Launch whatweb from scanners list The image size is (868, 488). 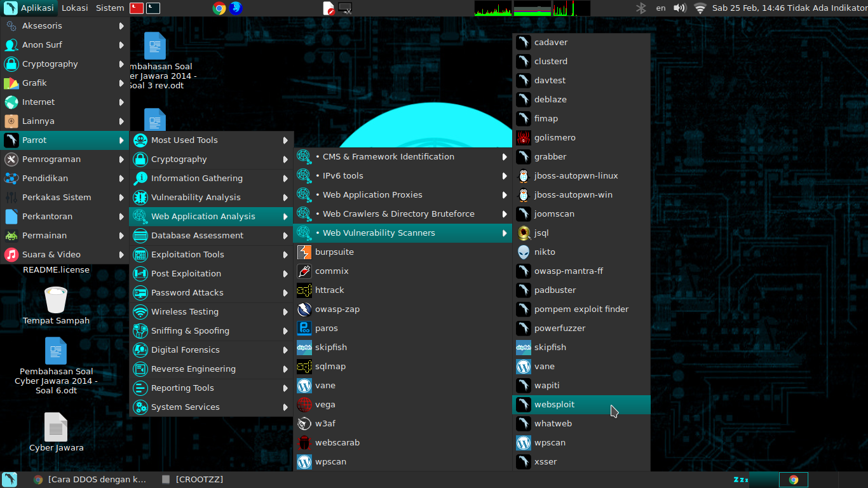click(x=581, y=424)
